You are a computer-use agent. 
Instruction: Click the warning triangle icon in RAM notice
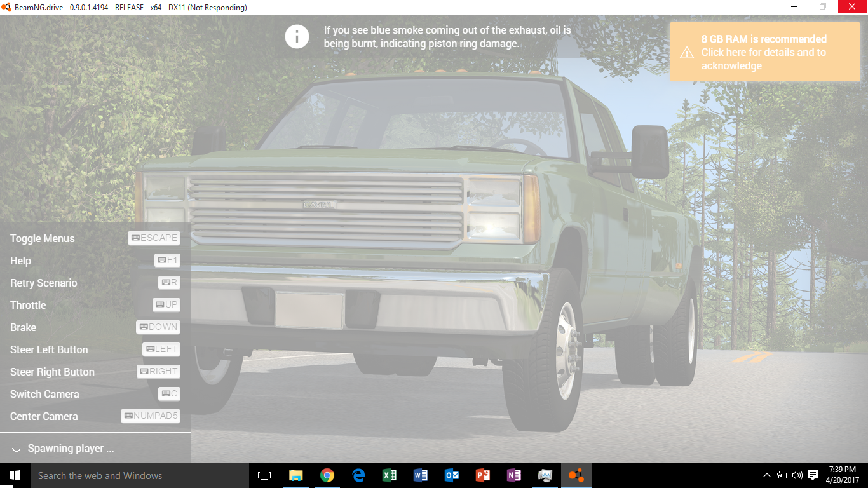click(687, 53)
